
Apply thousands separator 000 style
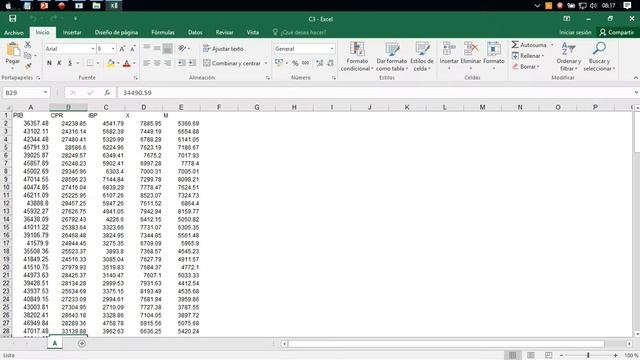point(305,63)
